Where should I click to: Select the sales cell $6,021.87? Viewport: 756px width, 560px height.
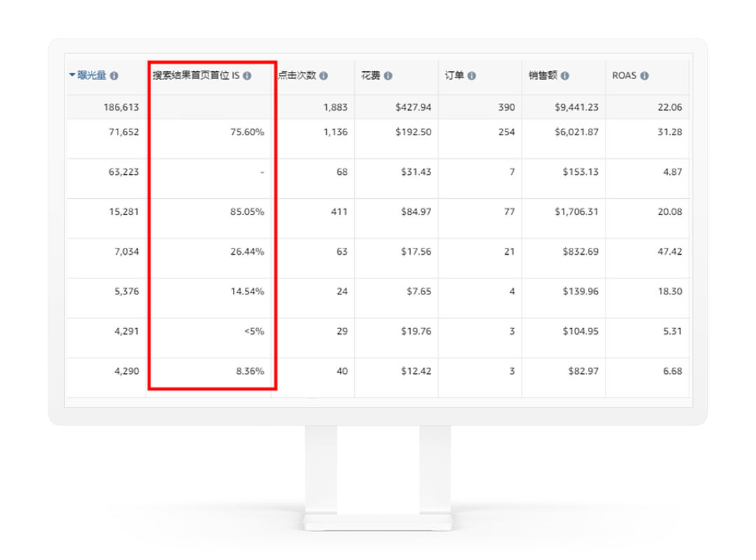click(x=577, y=132)
